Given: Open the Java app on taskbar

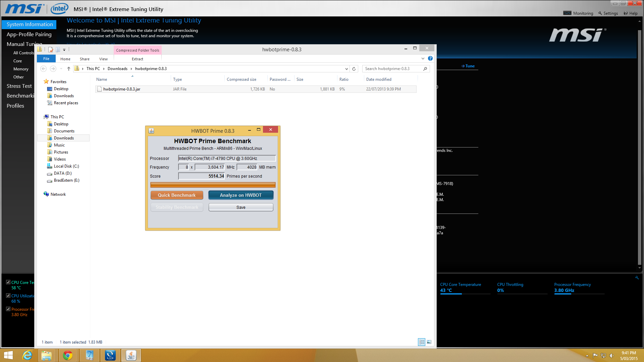Looking at the screenshot, I should tap(131, 355).
